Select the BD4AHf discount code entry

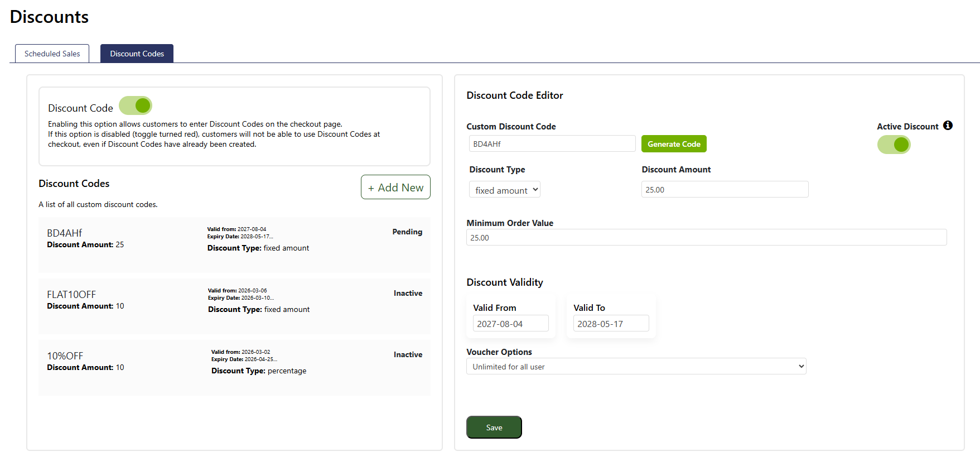click(234, 245)
